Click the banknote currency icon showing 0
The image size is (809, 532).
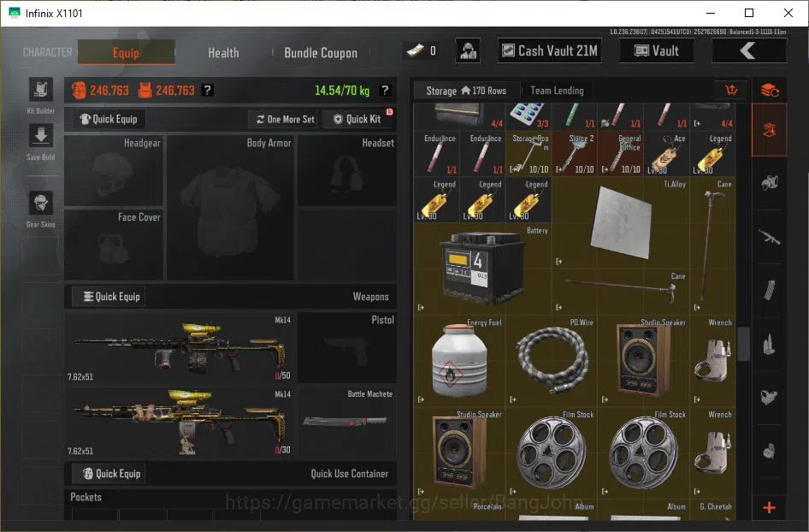coord(416,50)
